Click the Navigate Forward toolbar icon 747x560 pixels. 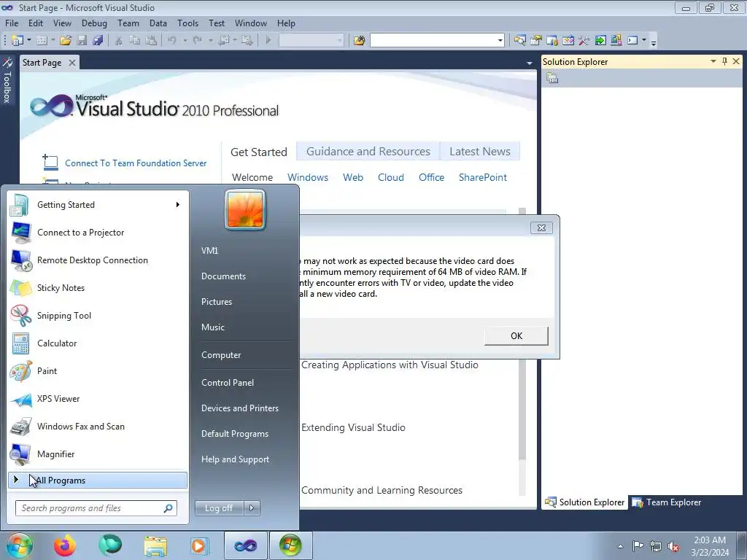click(x=247, y=41)
